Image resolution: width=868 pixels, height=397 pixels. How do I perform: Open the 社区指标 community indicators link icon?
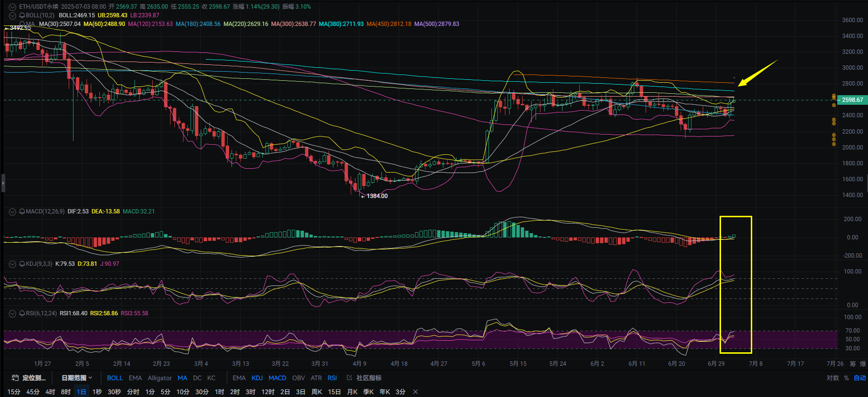pyautogui.click(x=349, y=378)
